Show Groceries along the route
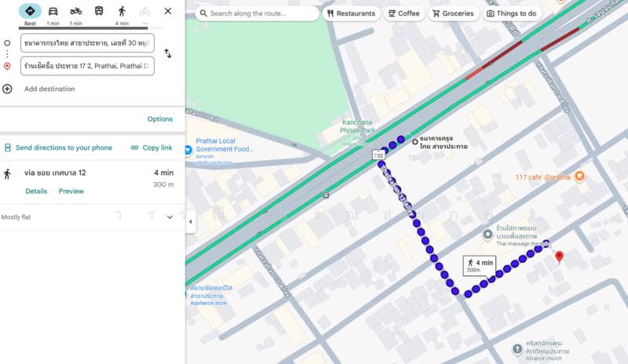This screenshot has height=364, width=628. [453, 13]
